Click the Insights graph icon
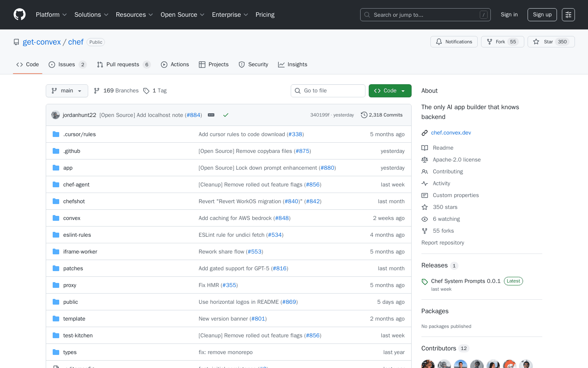588x368 pixels. tap(281, 64)
